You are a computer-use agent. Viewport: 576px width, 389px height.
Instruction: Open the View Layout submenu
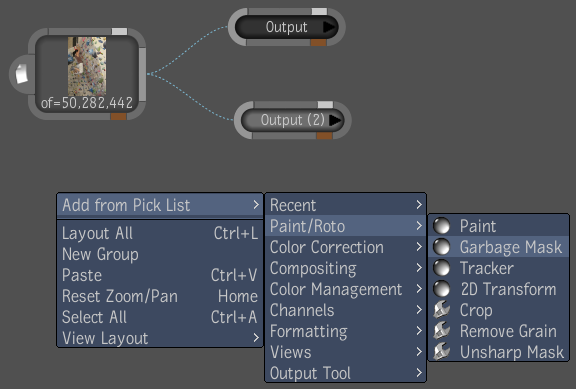(x=160, y=338)
